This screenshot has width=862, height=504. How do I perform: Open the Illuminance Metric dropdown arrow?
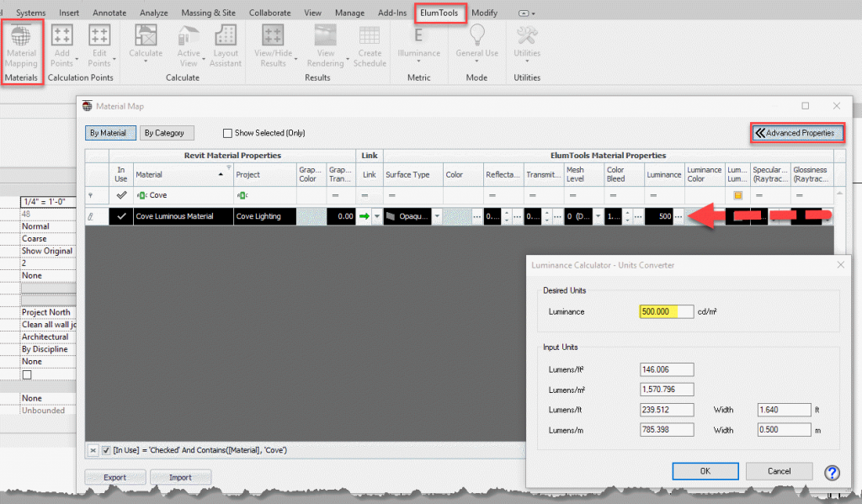[418, 61]
